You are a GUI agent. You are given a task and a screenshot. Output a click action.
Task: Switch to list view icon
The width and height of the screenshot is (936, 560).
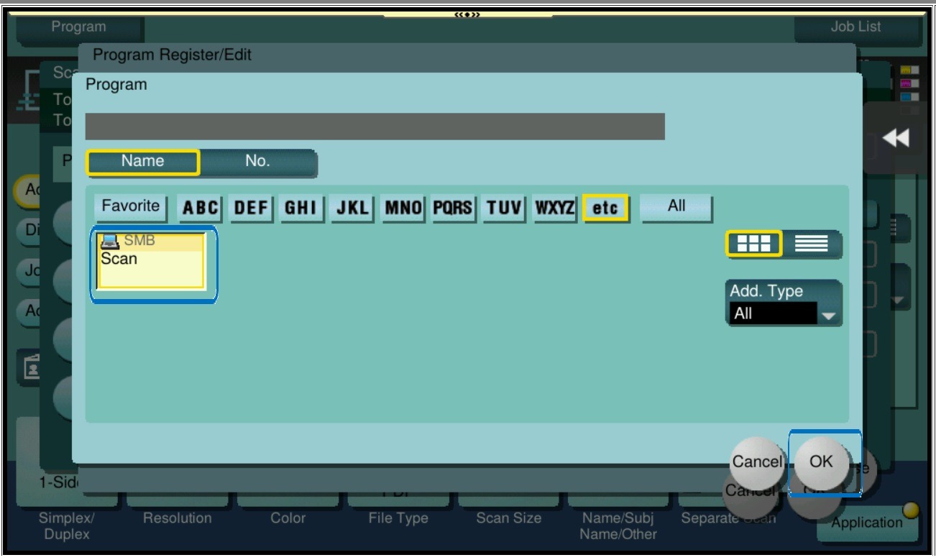[x=811, y=244]
